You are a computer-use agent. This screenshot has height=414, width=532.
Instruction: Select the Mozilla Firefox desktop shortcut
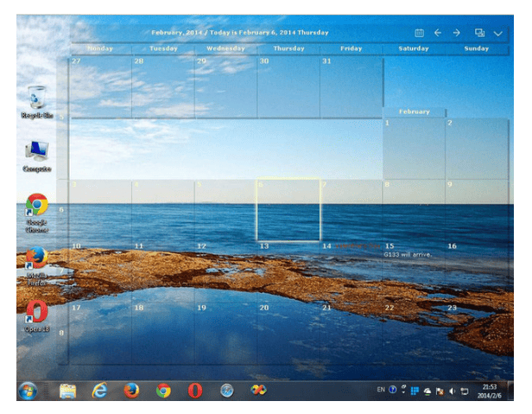[37, 266]
